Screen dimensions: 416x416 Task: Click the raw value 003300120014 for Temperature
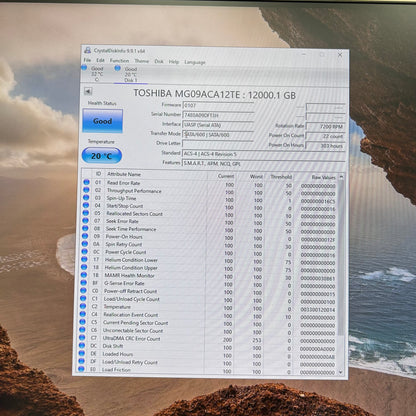pos(318,310)
